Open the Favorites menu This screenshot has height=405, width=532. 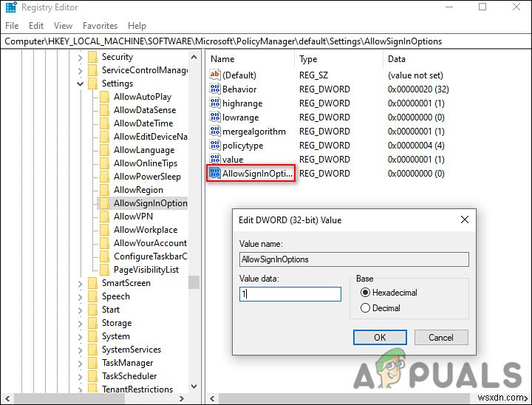point(100,26)
